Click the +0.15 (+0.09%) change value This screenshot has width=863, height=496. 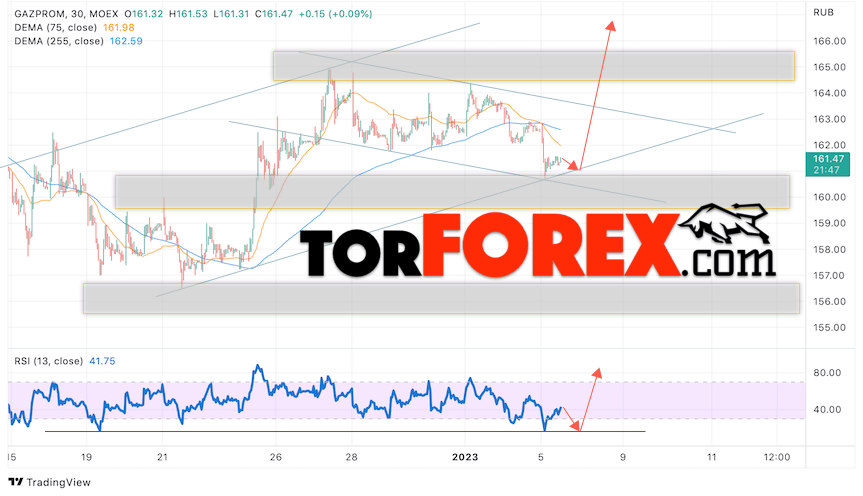[335, 14]
